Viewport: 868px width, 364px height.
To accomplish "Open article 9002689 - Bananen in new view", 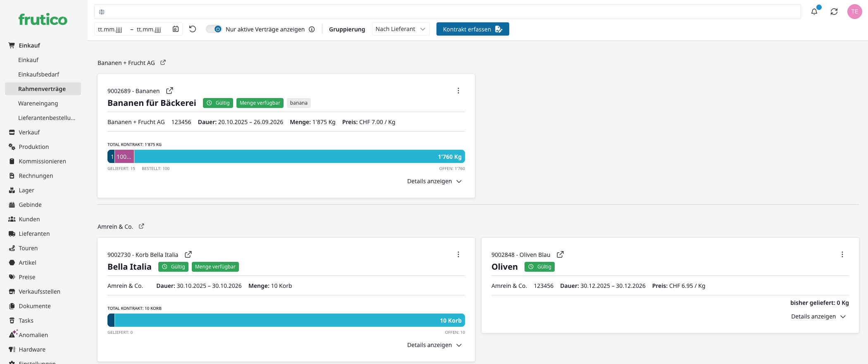I will coord(169,91).
